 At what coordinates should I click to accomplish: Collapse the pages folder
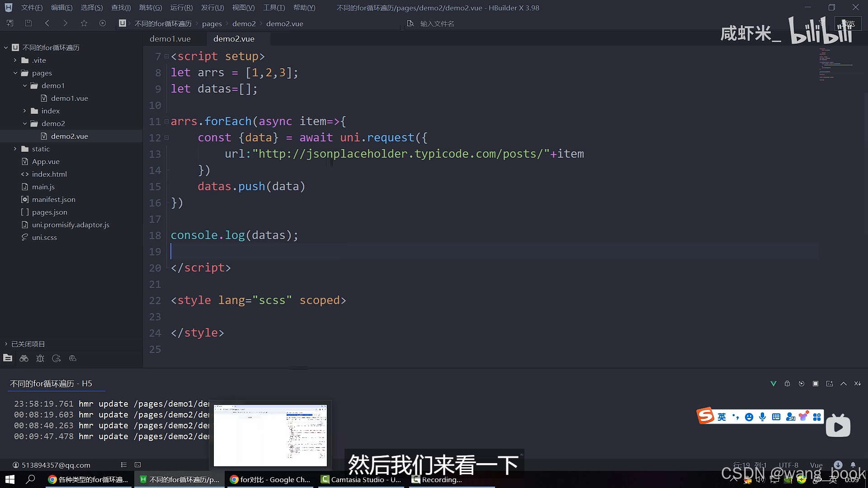click(x=15, y=73)
